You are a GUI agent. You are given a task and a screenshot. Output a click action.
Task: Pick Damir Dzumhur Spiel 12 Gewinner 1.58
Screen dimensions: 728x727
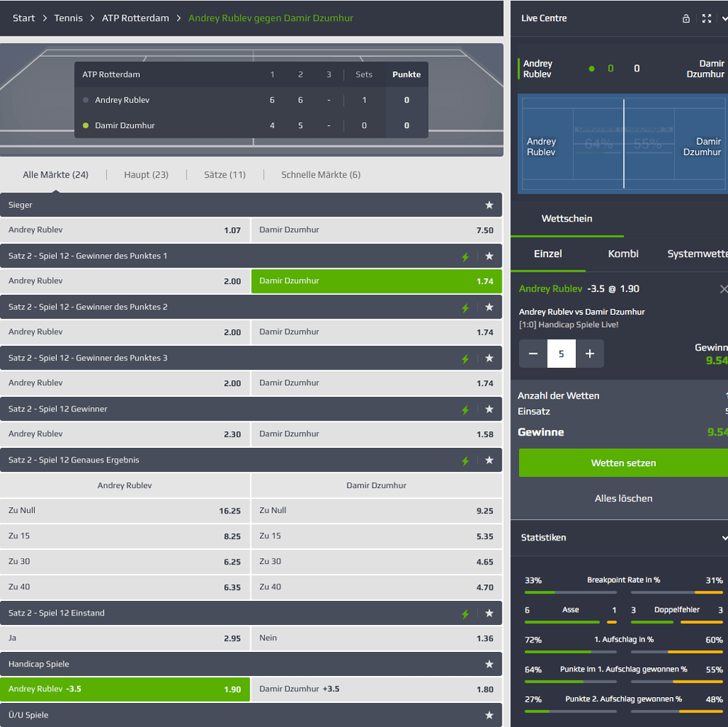click(376, 434)
